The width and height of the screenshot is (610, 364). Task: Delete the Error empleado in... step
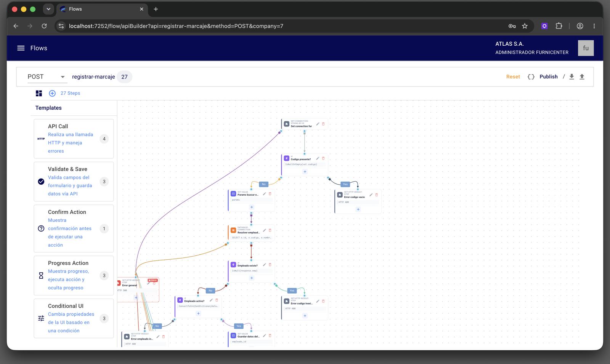click(x=164, y=337)
